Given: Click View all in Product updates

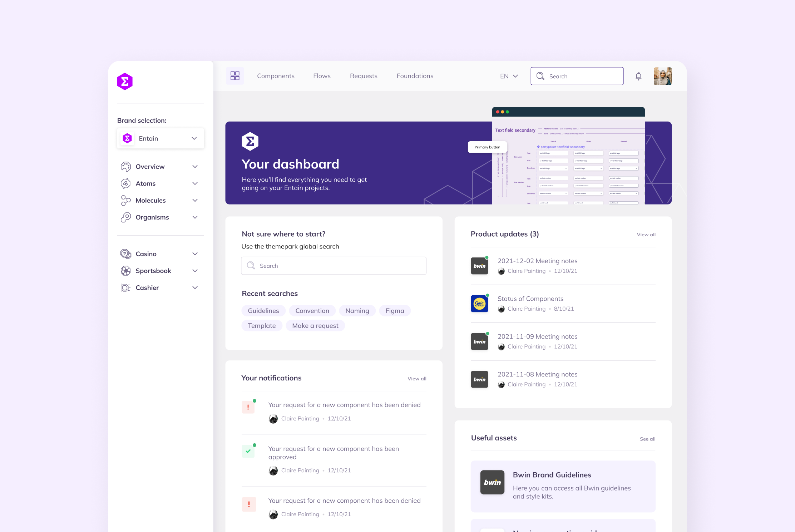Looking at the screenshot, I should [x=646, y=235].
